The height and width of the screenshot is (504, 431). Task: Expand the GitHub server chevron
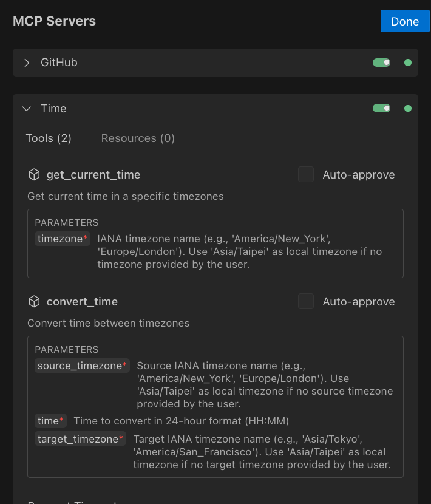click(27, 63)
